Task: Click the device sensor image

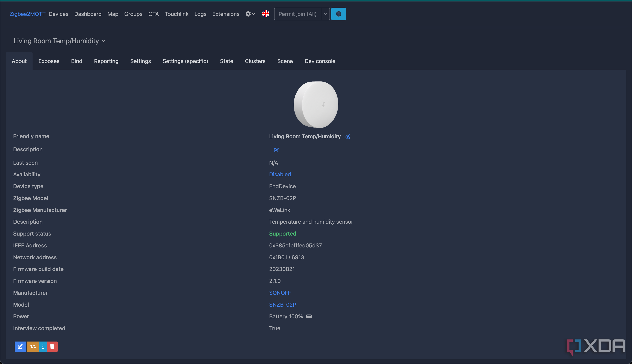Action: click(316, 105)
